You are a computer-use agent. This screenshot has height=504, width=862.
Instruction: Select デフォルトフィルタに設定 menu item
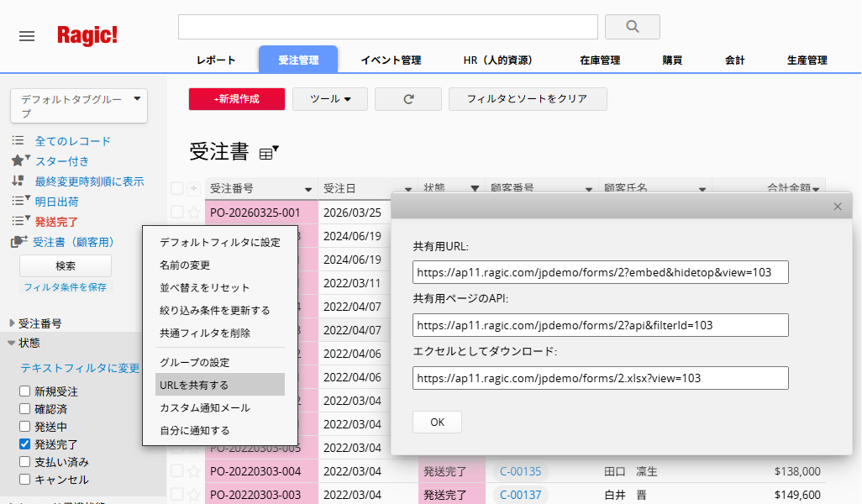pyautogui.click(x=220, y=242)
